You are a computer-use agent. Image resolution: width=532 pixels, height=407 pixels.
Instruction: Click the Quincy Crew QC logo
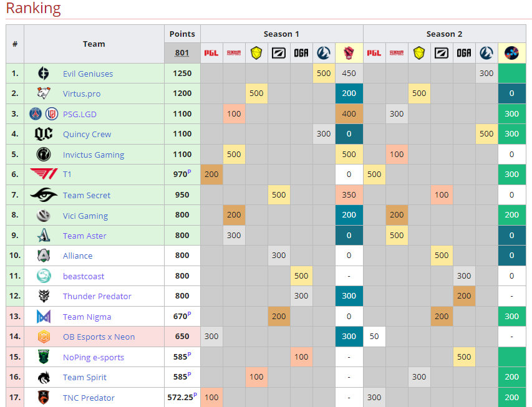tap(44, 133)
